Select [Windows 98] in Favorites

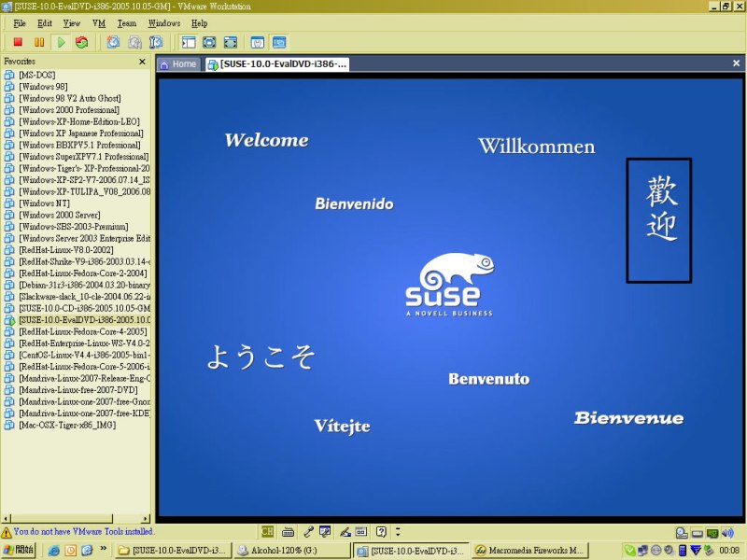(43, 87)
